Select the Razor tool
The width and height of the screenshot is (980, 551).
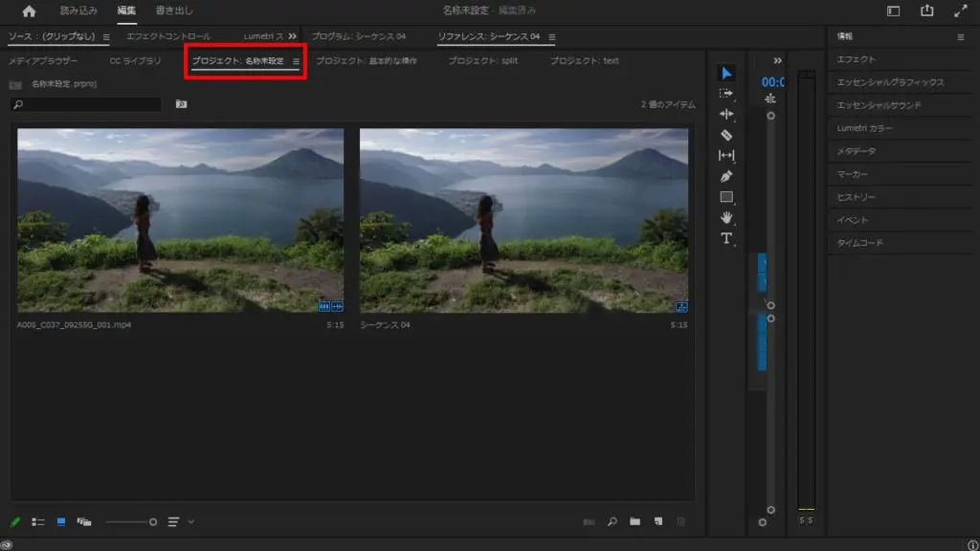point(725,135)
